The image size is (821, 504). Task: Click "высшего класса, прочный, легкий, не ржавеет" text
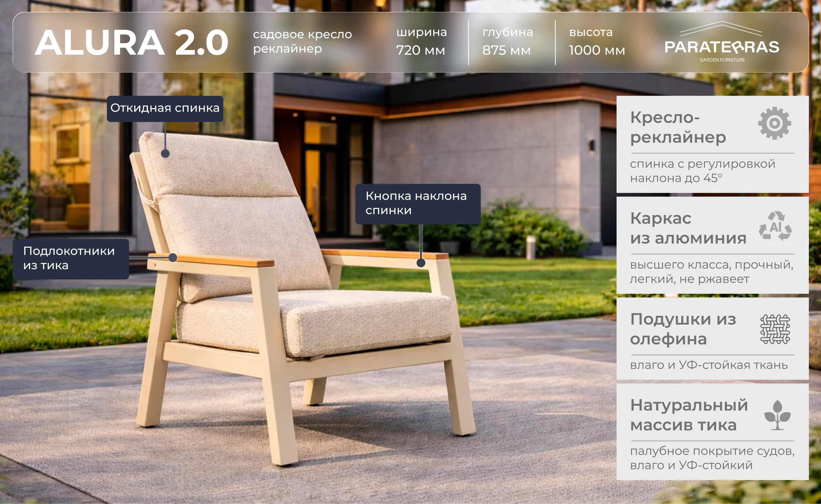click(x=712, y=272)
